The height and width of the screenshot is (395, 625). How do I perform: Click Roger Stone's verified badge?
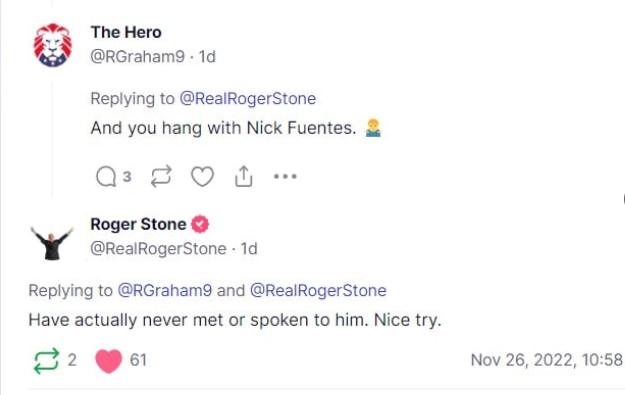point(200,224)
